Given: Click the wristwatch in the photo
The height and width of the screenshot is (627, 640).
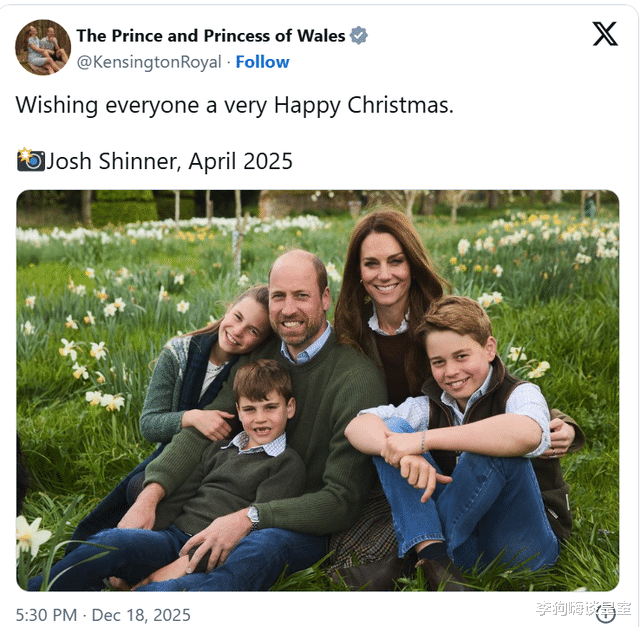Looking at the screenshot, I should click(x=254, y=516).
